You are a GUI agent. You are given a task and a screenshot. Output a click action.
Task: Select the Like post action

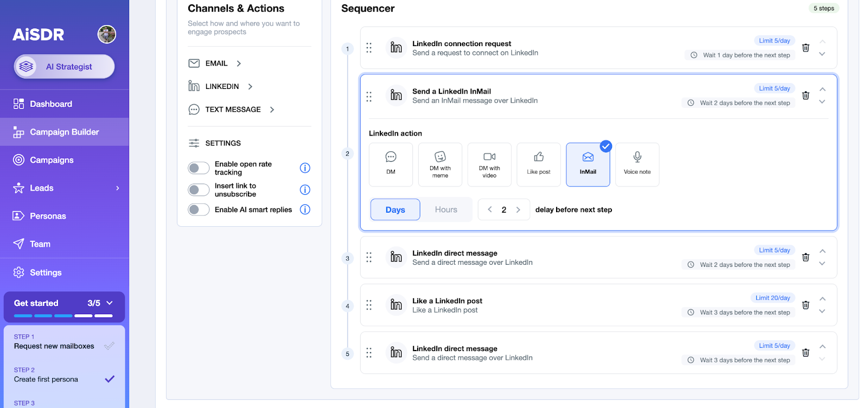pos(539,164)
